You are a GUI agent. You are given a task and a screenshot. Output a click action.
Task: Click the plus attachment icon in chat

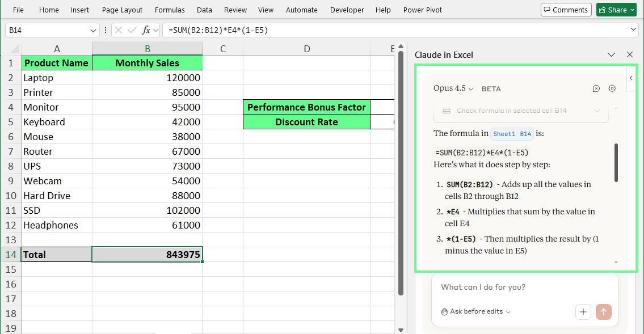pyautogui.click(x=583, y=312)
